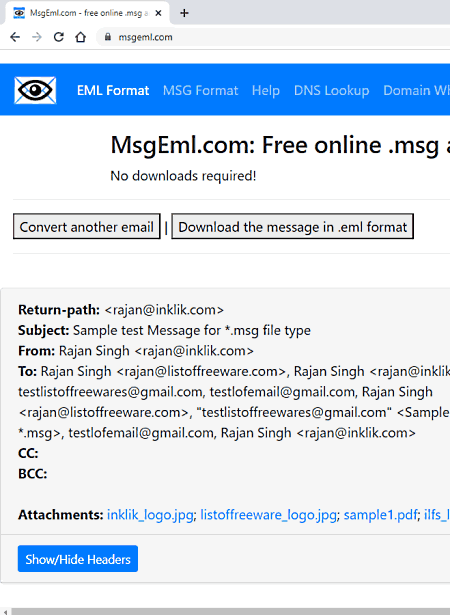Open the EML Format nav item
The width and height of the screenshot is (450, 615).
[x=113, y=91]
